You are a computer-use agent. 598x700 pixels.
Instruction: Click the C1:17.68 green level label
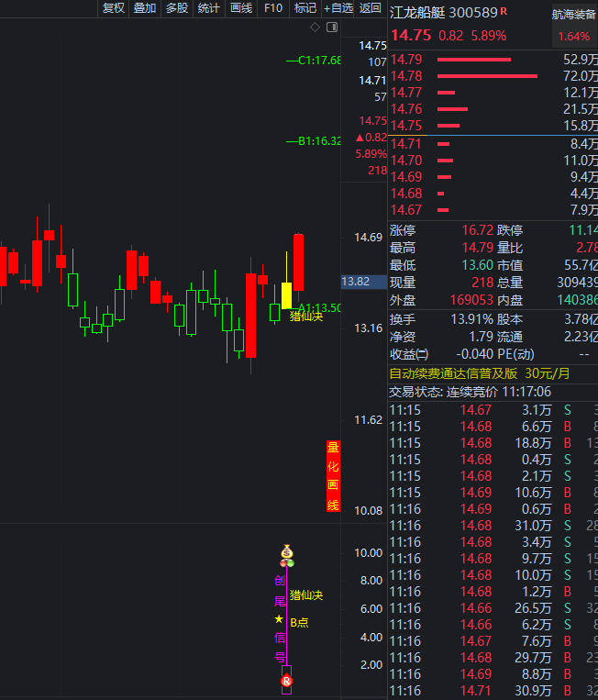click(314, 61)
